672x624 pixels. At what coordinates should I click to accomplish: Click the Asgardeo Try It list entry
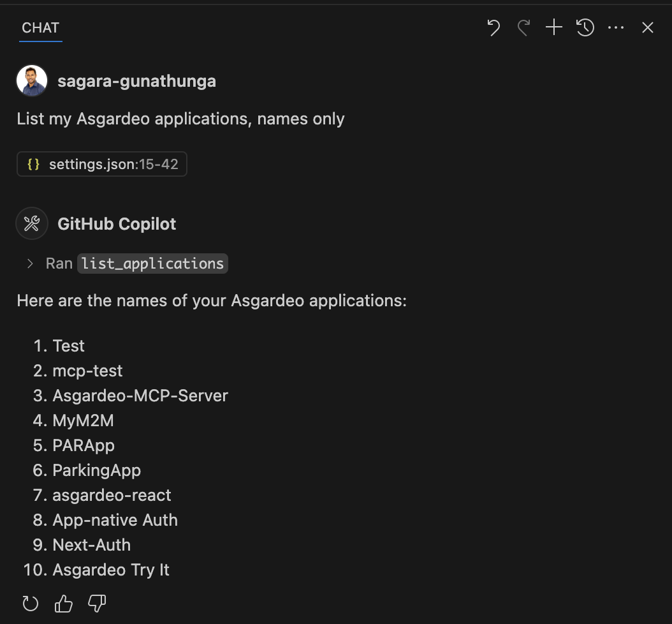pyautogui.click(x=110, y=570)
